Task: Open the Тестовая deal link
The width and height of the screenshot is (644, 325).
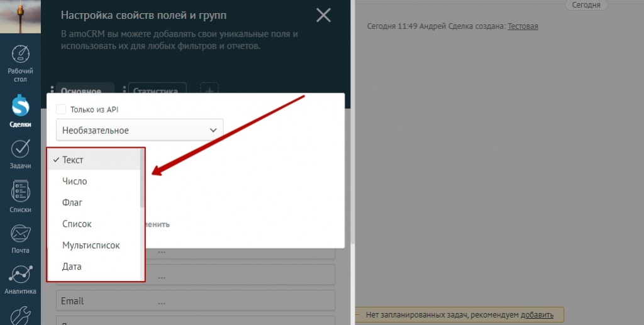Action: pyautogui.click(x=523, y=26)
